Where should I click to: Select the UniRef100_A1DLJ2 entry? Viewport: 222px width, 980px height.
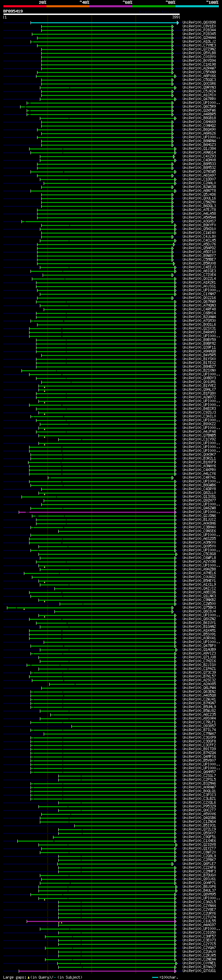(x=199, y=41)
